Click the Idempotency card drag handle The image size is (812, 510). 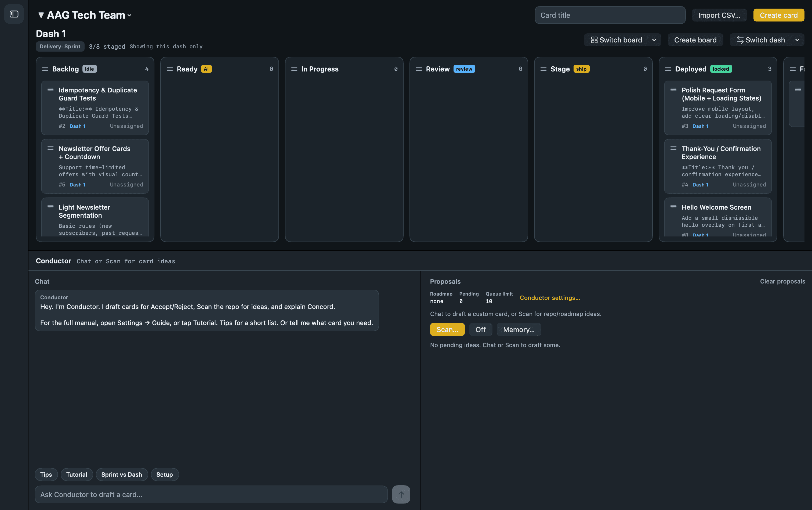[50, 90]
